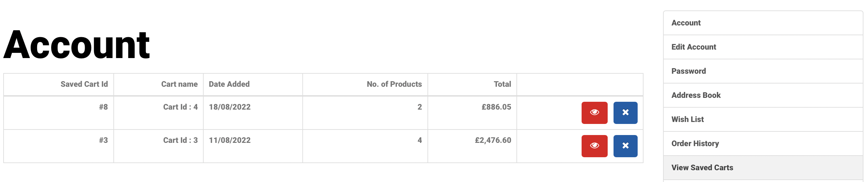The height and width of the screenshot is (182, 868).
Task: Click the 'Cart Id : 4' name cell
Action: pyautogui.click(x=180, y=107)
